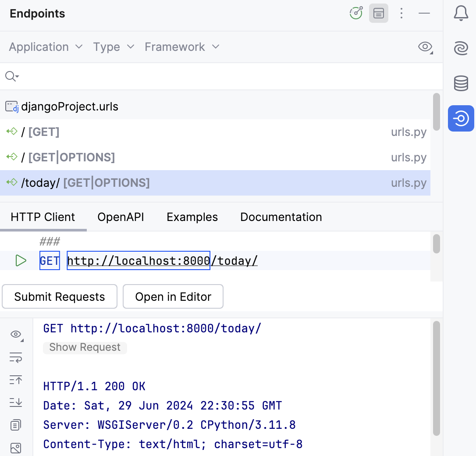
Task: Click the highlighted Endpoints tool window icon
Action: pyautogui.click(x=461, y=118)
